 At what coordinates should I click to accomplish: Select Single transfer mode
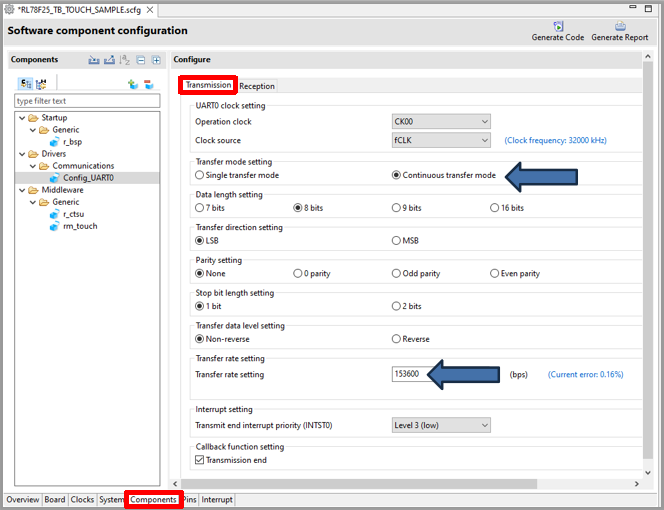click(x=200, y=175)
